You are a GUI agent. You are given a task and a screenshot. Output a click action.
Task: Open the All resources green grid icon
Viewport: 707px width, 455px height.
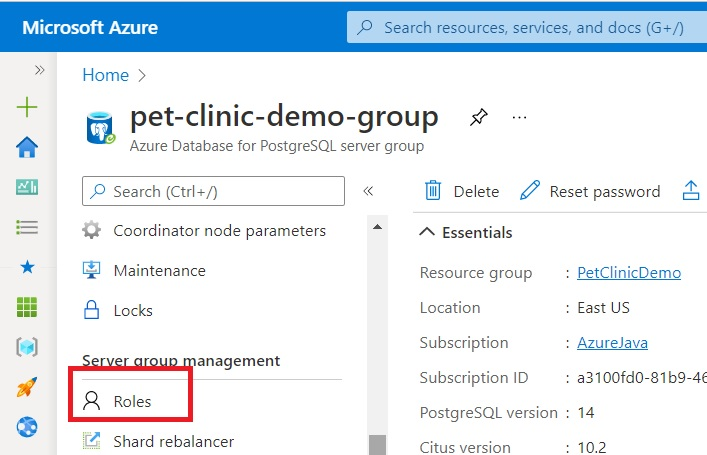click(27, 307)
